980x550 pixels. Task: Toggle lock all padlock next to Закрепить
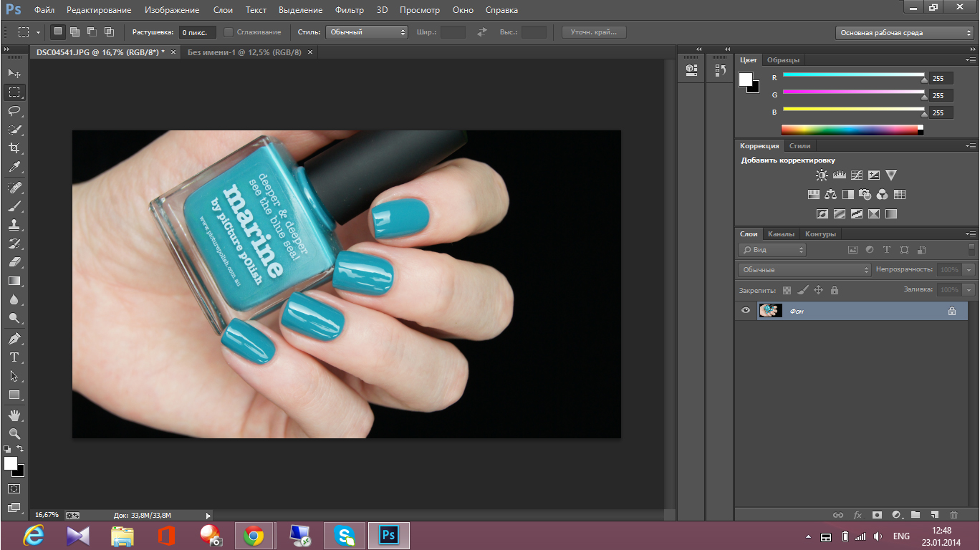(834, 290)
